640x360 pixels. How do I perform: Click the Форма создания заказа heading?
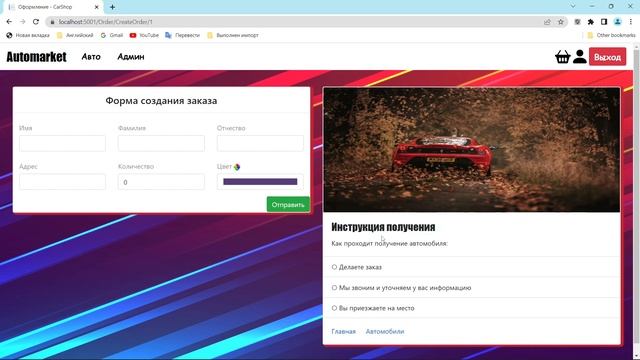161,100
